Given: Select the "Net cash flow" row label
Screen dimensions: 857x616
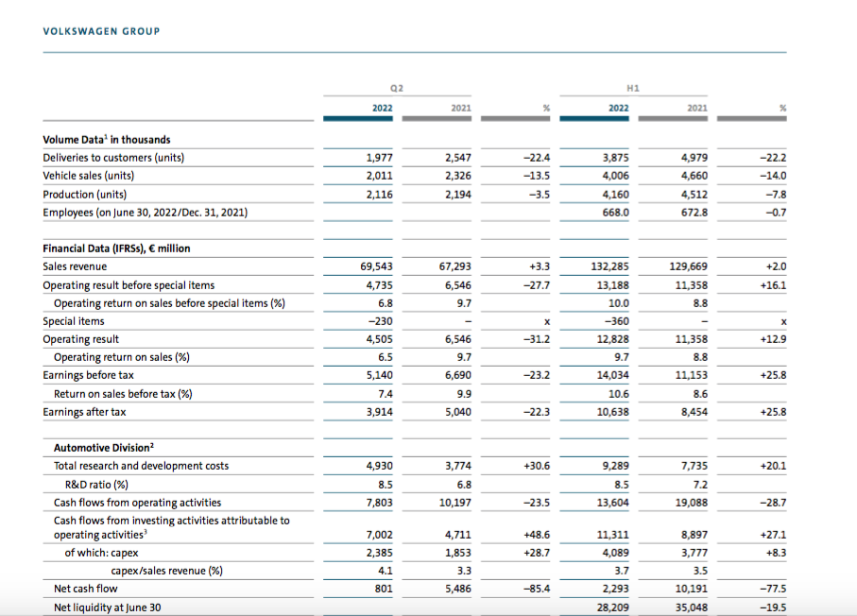Looking at the screenshot, I should click(x=85, y=589).
